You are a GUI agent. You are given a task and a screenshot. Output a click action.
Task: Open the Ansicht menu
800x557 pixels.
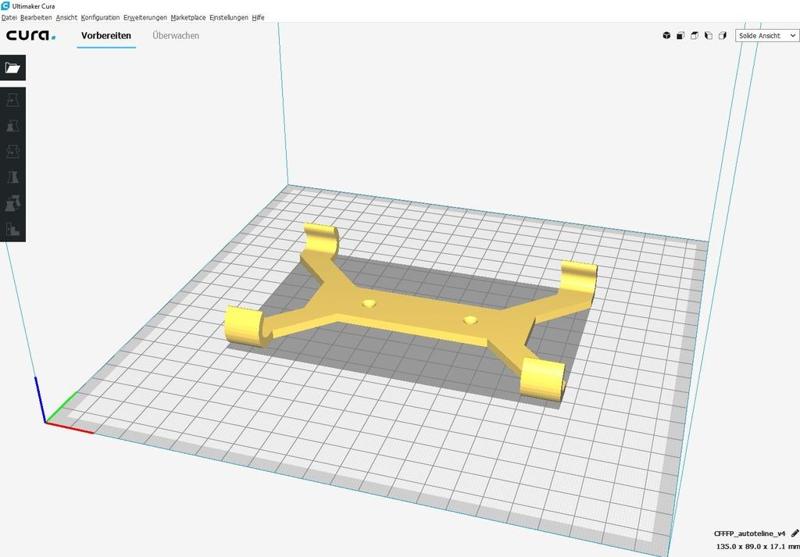coord(66,17)
